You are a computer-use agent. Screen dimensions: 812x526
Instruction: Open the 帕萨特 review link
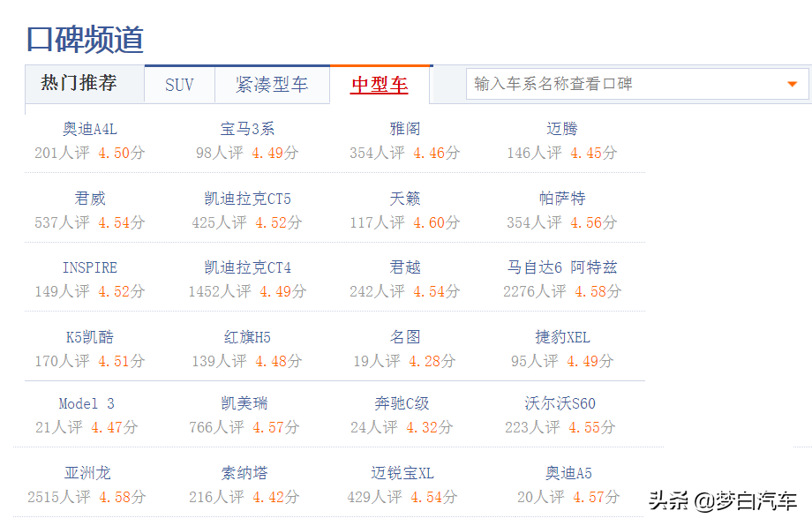[562, 199]
